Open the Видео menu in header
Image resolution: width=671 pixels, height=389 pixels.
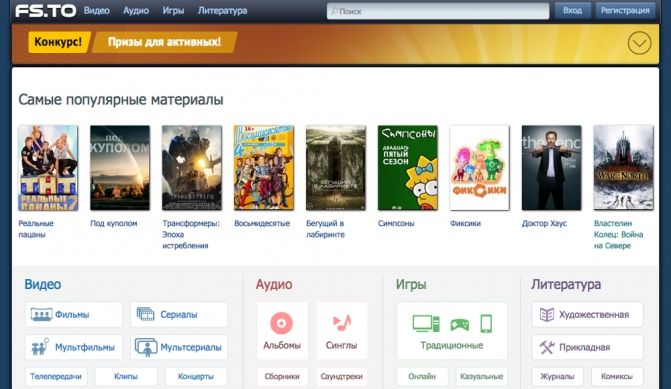97,11
